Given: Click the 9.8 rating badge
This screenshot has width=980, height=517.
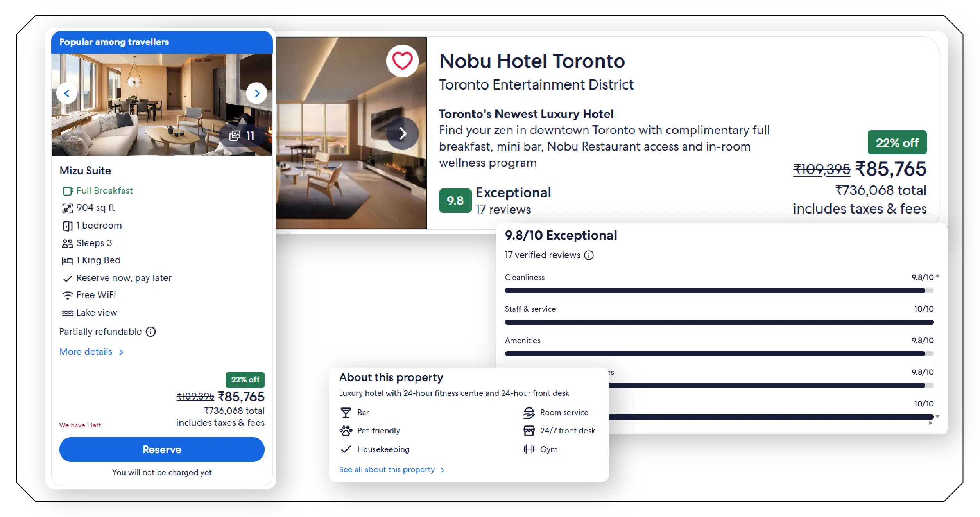Looking at the screenshot, I should (455, 201).
